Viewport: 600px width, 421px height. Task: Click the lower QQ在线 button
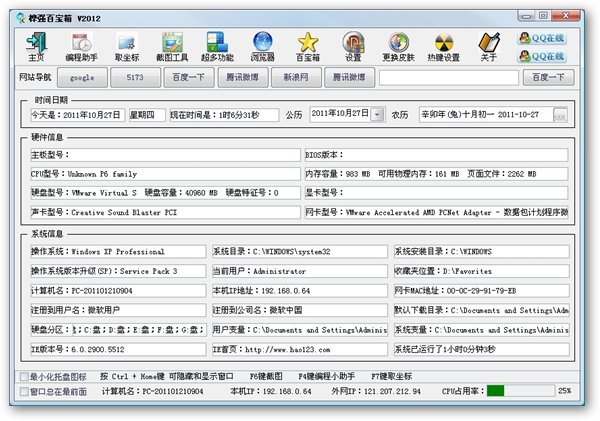click(x=542, y=56)
